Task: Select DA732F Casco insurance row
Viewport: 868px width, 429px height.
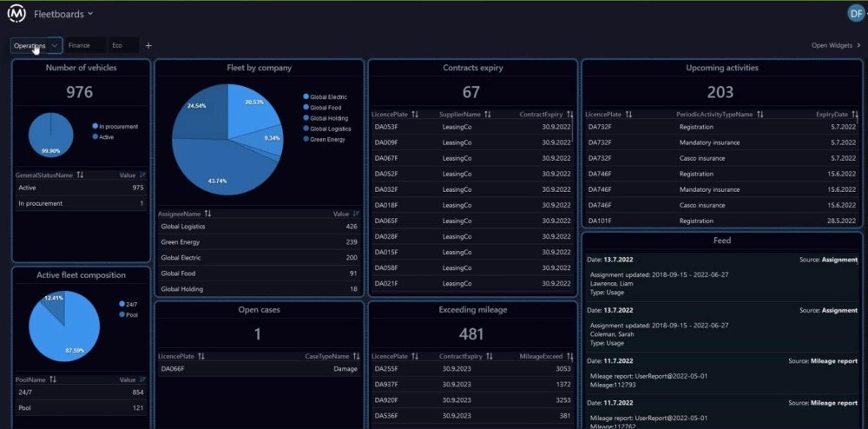Action: [722, 158]
